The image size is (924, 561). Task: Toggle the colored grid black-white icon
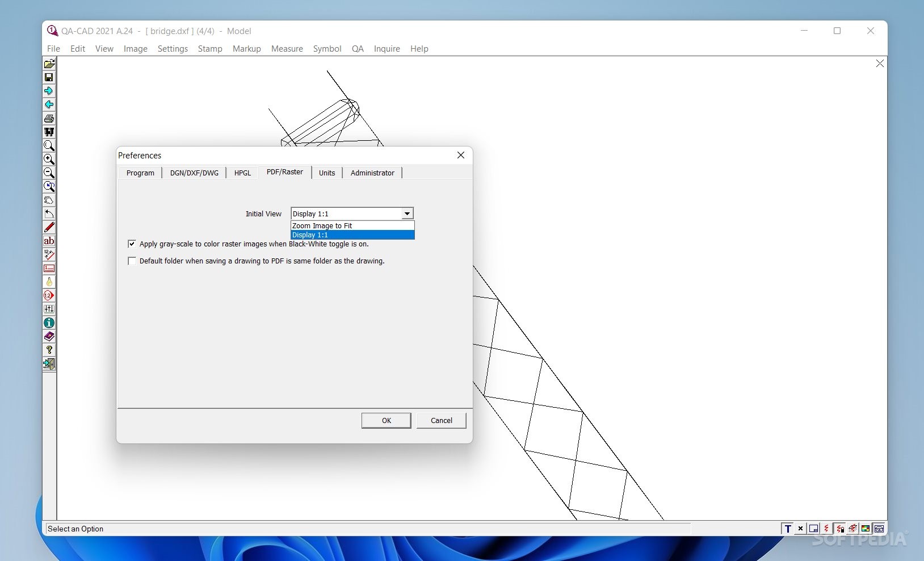(x=866, y=529)
